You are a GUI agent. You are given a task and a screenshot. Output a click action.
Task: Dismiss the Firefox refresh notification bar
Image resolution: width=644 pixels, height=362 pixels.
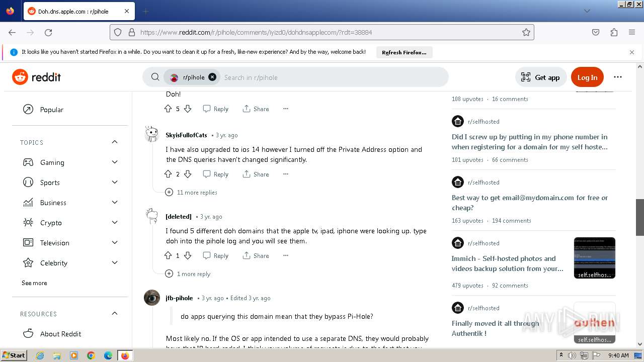tap(632, 52)
